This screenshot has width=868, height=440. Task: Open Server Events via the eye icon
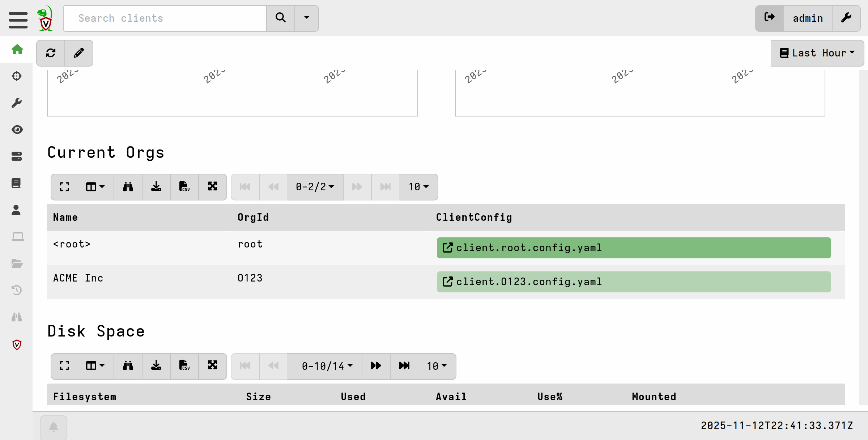tap(17, 129)
